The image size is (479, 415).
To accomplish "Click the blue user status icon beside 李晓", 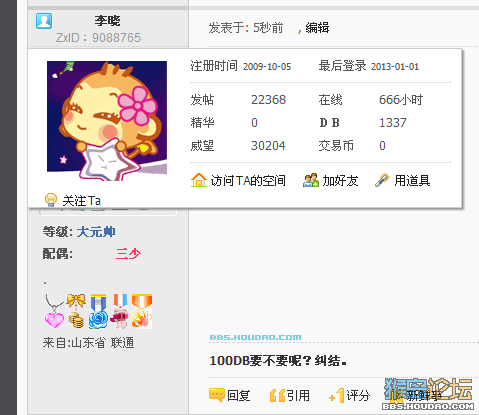I will point(44,21).
